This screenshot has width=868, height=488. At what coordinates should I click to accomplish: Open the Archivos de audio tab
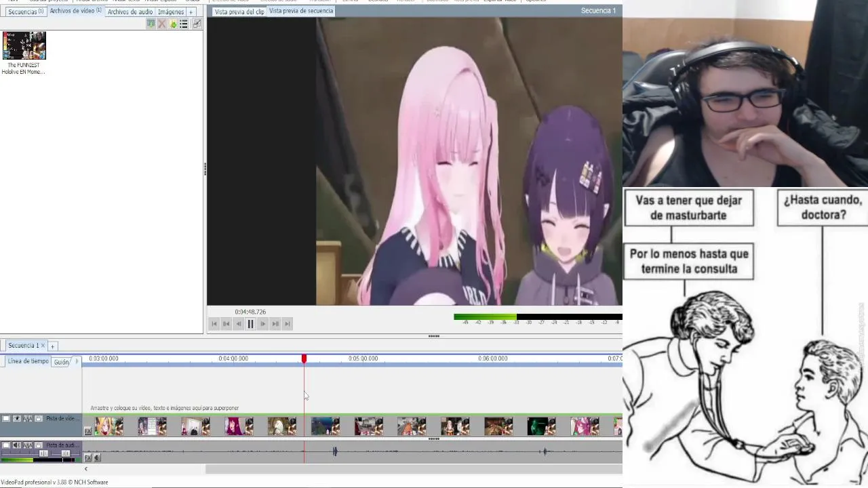point(130,12)
